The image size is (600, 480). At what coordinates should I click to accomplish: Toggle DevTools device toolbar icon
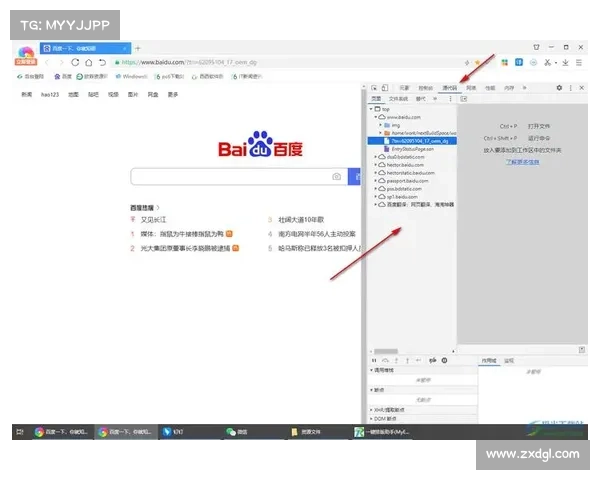click(385, 88)
